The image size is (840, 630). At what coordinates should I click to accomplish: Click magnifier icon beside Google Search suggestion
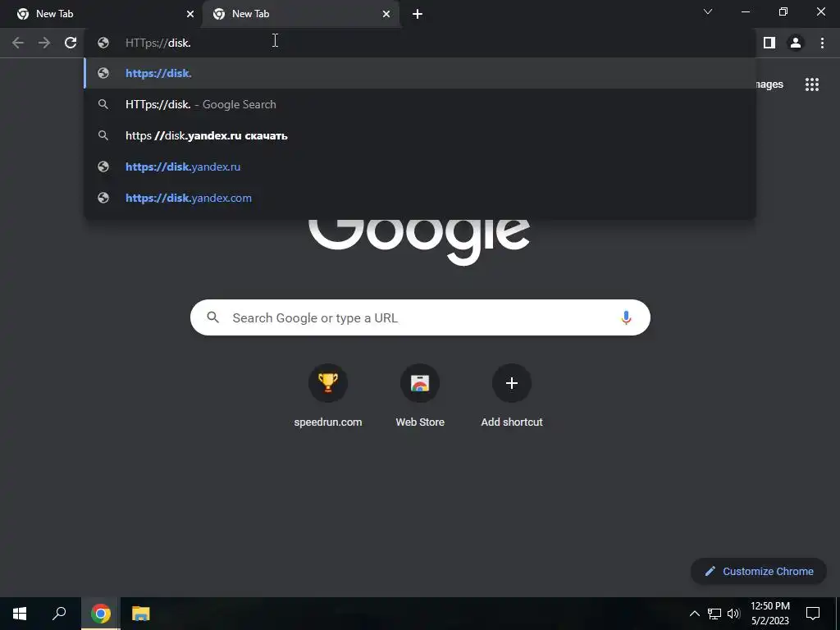(103, 104)
